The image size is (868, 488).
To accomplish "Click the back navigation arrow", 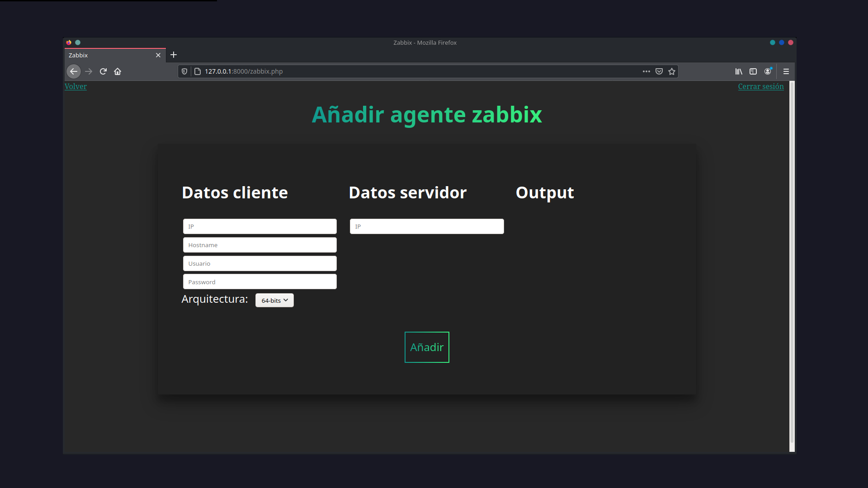I will (x=74, y=71).
